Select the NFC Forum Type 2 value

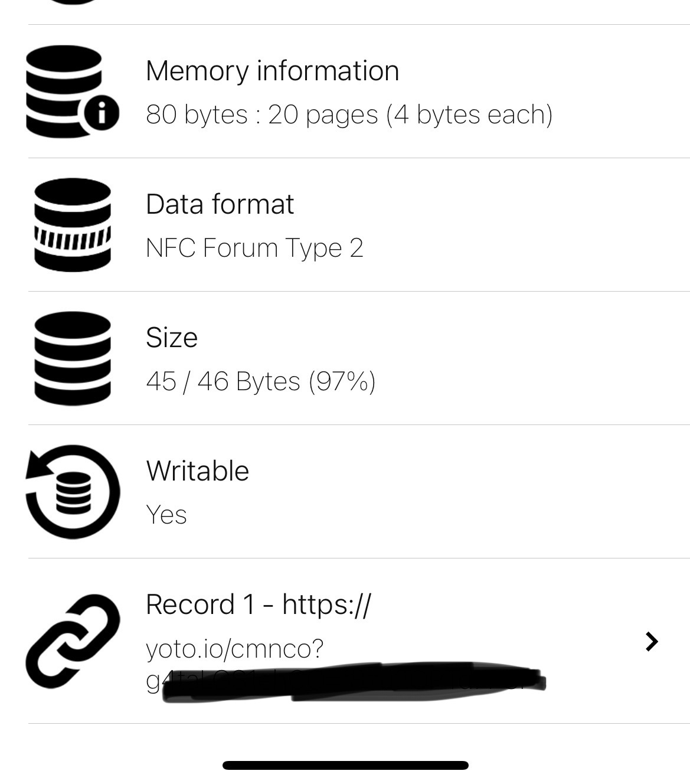[254, 247]
